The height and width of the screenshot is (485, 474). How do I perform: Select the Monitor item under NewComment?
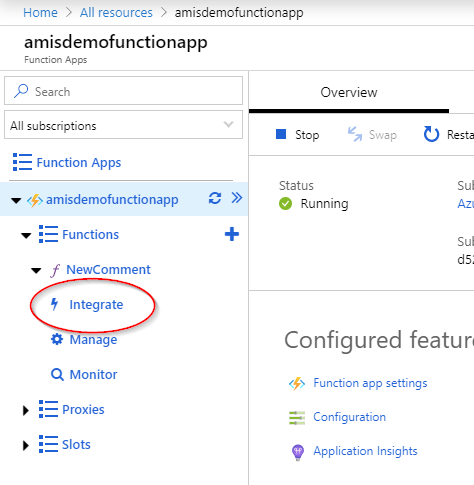(93, 374)
